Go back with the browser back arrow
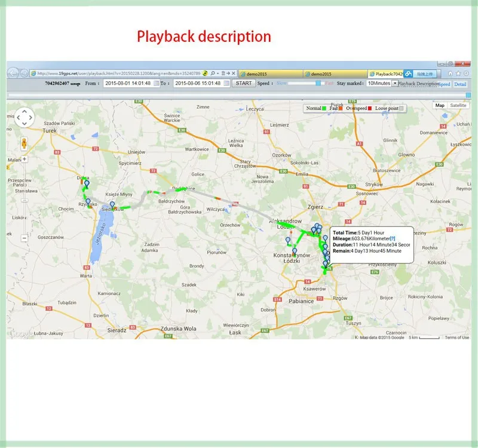 [13, 73]
